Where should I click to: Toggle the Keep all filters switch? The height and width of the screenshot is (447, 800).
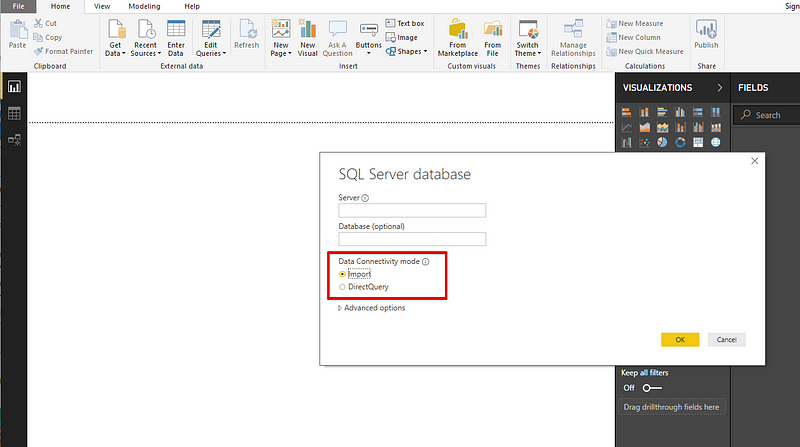(x=652, y=388)
